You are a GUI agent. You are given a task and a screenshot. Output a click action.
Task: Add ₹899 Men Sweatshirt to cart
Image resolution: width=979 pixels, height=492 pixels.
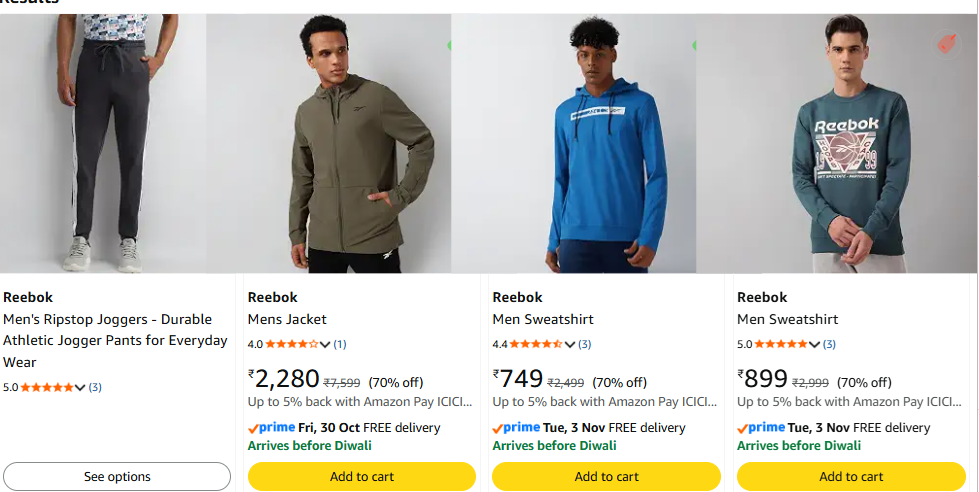(851, 476)
